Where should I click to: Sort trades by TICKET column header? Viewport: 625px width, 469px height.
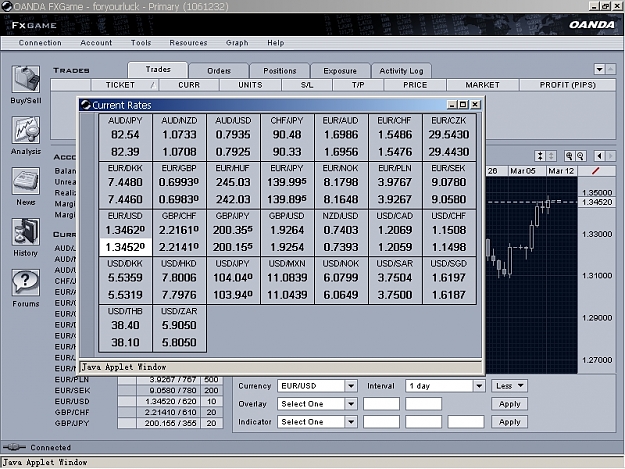click(125, 85)
